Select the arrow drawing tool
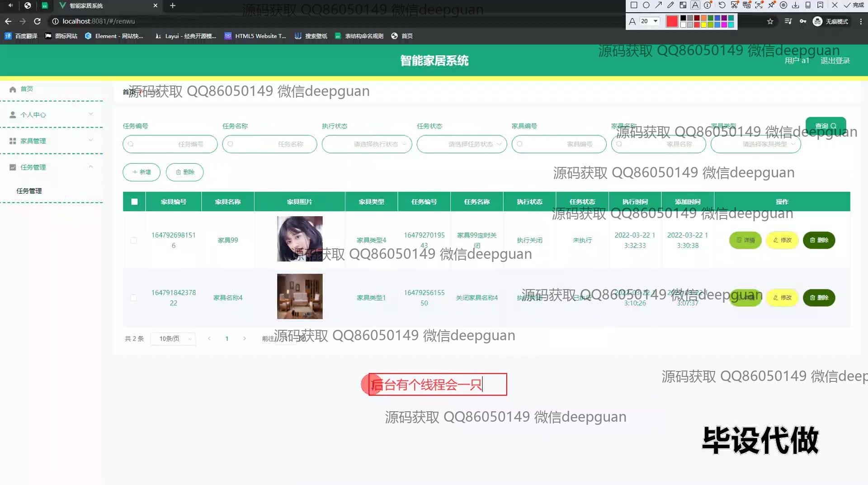This screenshot has height=485, width=868. pos(658,5)
